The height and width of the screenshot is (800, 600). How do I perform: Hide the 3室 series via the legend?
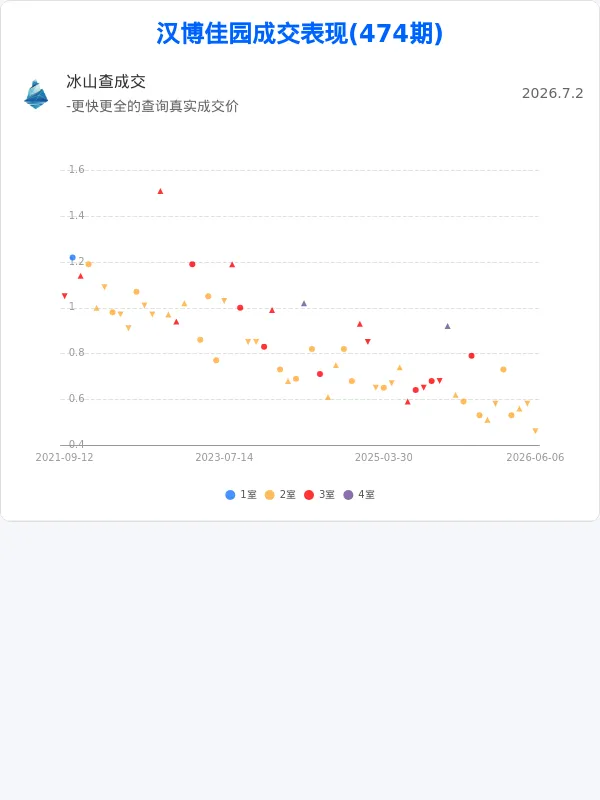[320, 494]
